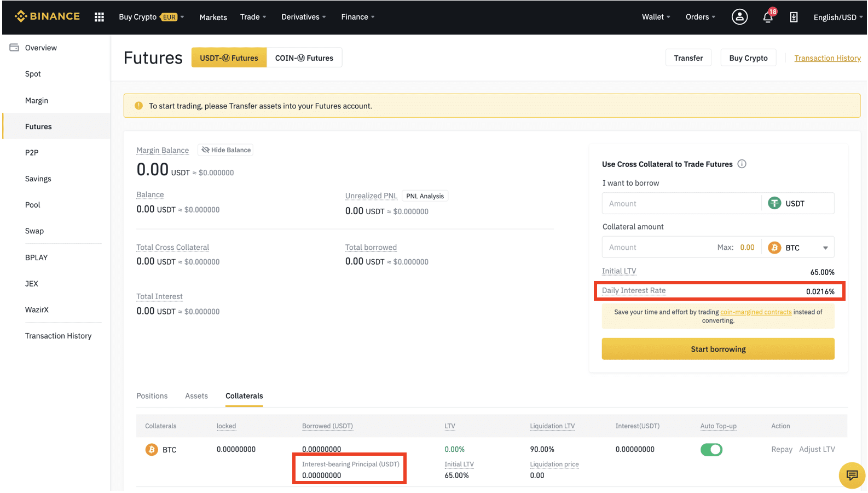Viewport: 868px width, 493px height.
Task: Click Repay for the BTC collateral
Action: pyautogui.click(x=782, y=449)
